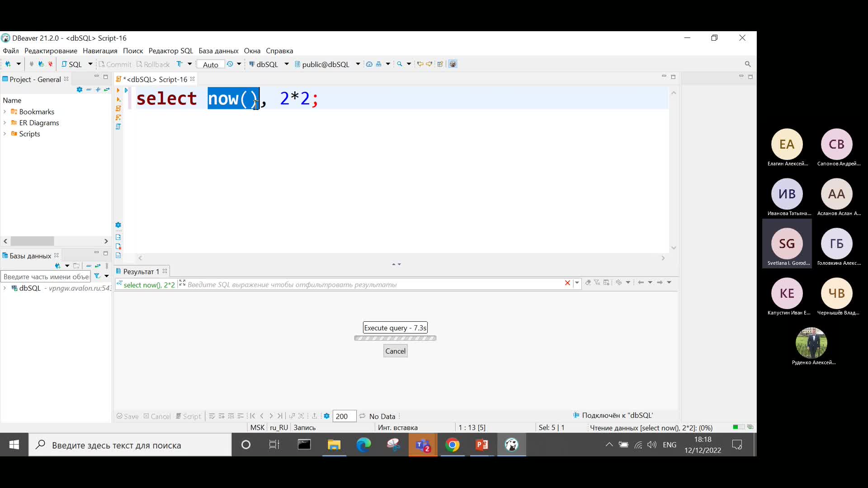
Task: Open PowerPoint from the taskbar
Action: pyautogui.click(x=482, y=445)
